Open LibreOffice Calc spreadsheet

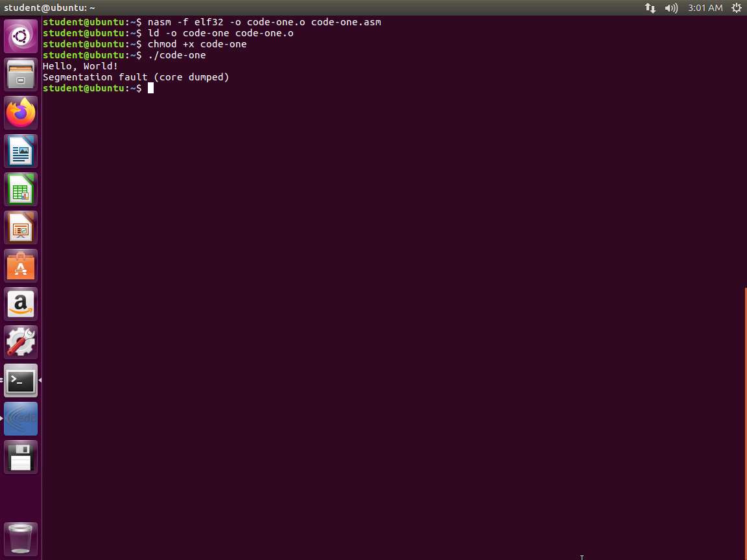pyautogui.click(x=21, y=189)
